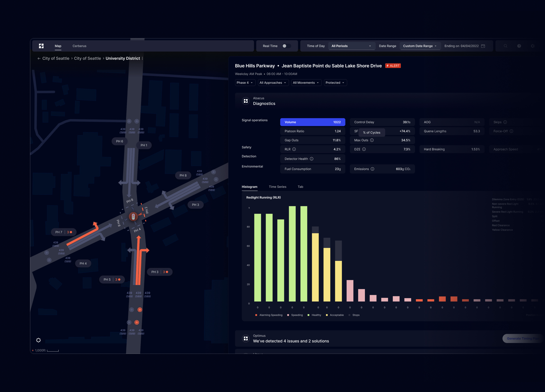
Task: Toggle the Acceptable legend item
Action: point(334,315)
